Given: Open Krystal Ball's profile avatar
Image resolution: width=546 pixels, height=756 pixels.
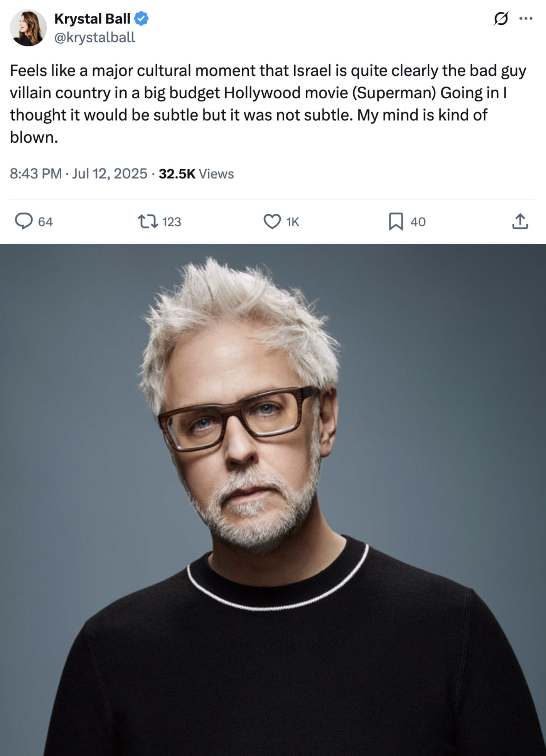Looking at the screenshot, I should click(28, 28).
